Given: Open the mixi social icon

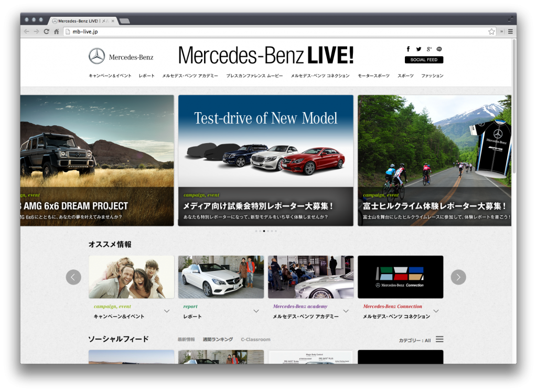Looking at the screenshot, I should pyautogui.click(x=439, y=49).
